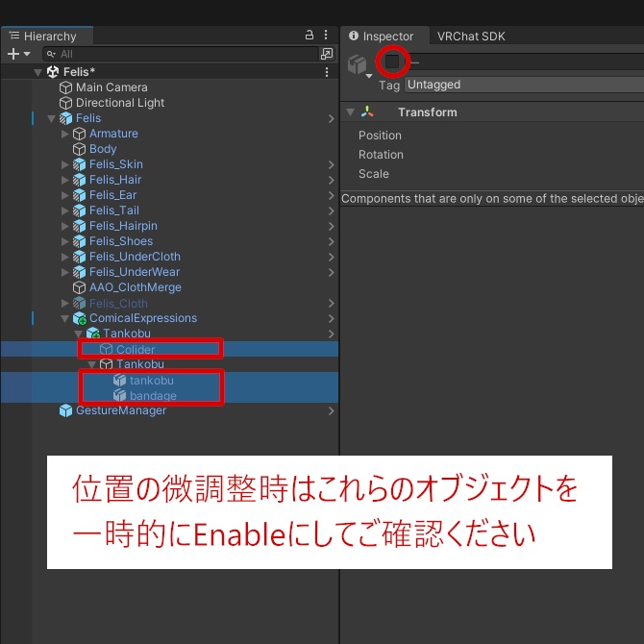This screenshot has width=644, height=644.
Task: Click the Hierarchy search field
Action: click(181, 54)
